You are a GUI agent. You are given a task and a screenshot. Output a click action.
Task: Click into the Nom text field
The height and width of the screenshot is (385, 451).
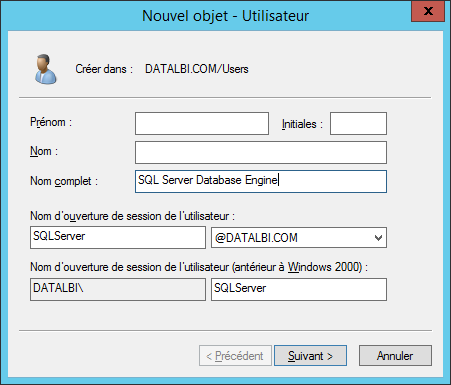(x=261, y=152)
